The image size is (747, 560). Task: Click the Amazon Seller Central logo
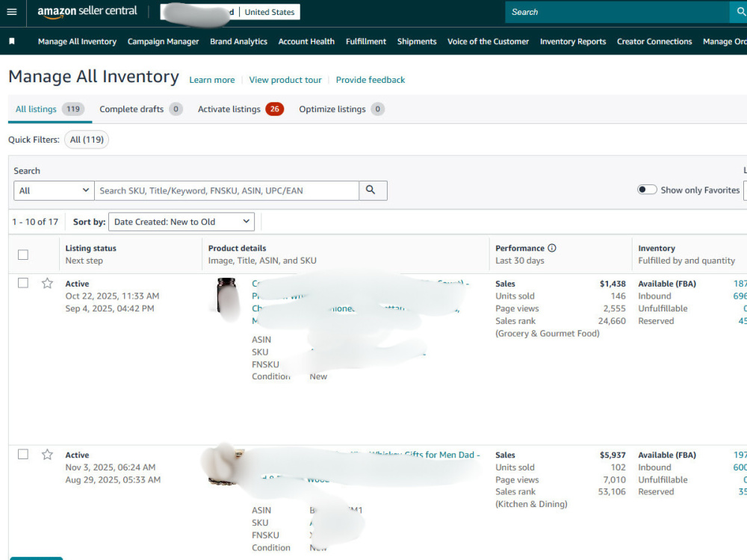(x=87, y=11)
